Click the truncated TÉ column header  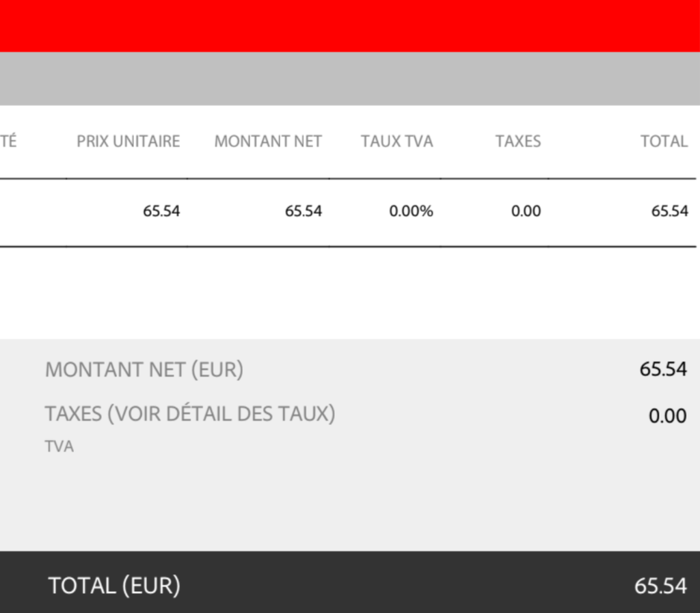(8, 141)
